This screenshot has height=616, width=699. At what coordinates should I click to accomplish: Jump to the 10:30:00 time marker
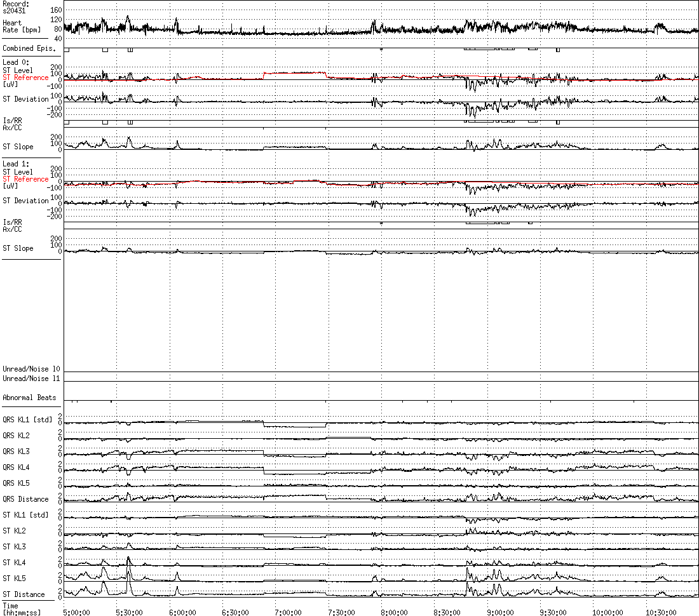tap(658, 612)
